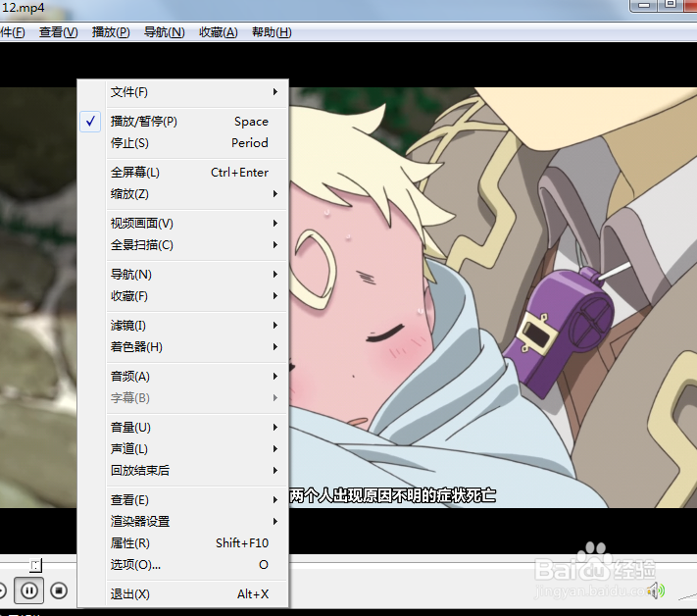Open the 查看(V) menu in the menu bar

point(58,32)
